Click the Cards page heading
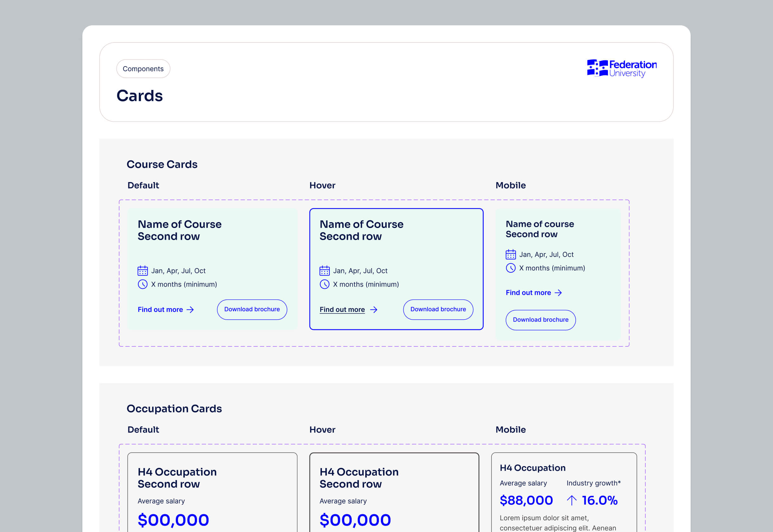773x532 pixels. tap(140, 96)
